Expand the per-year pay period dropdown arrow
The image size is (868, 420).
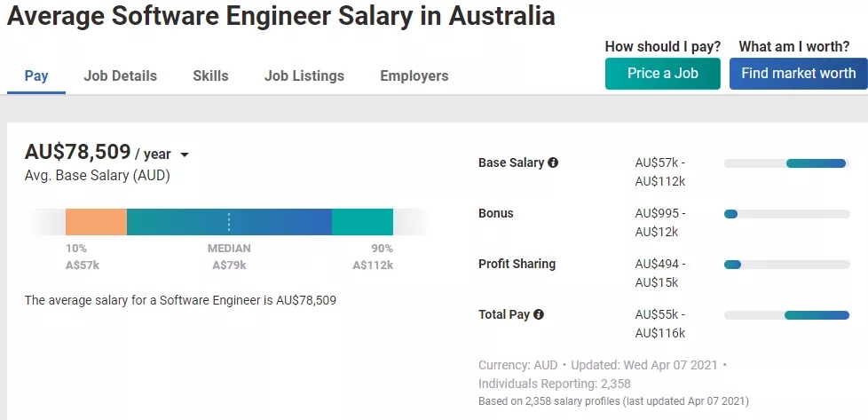[x=185, y=155]
